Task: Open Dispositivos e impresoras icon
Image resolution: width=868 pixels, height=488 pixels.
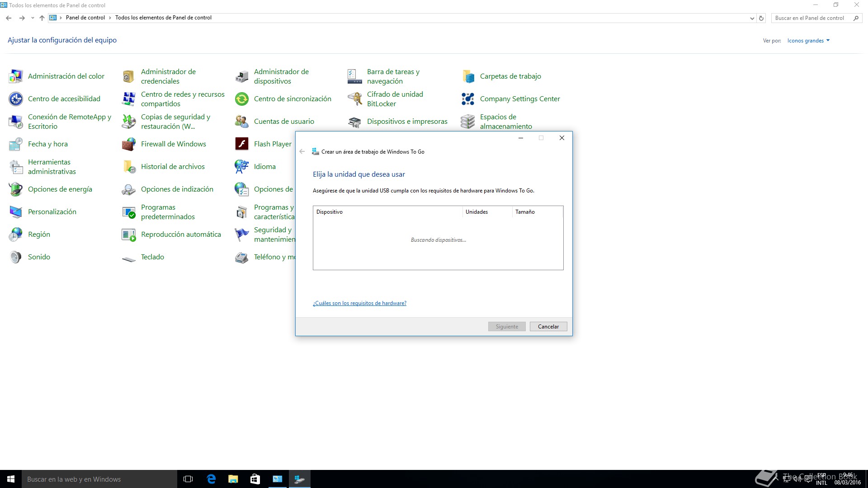Action: pos(355,122)
